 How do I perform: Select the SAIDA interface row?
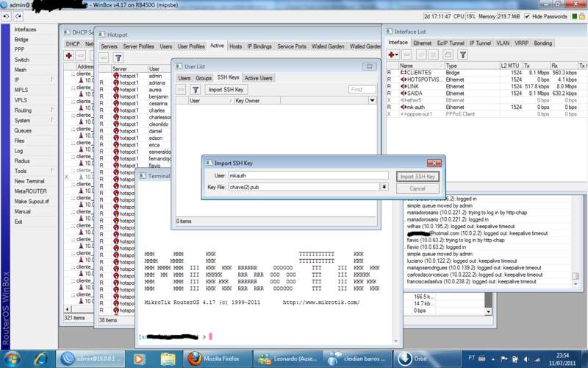(486, 93)
